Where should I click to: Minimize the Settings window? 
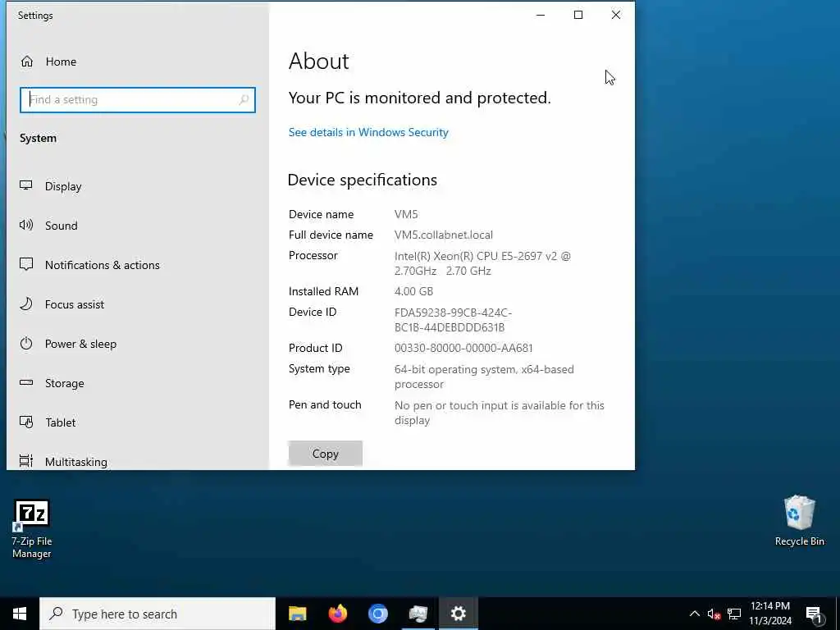coord(541,15)
